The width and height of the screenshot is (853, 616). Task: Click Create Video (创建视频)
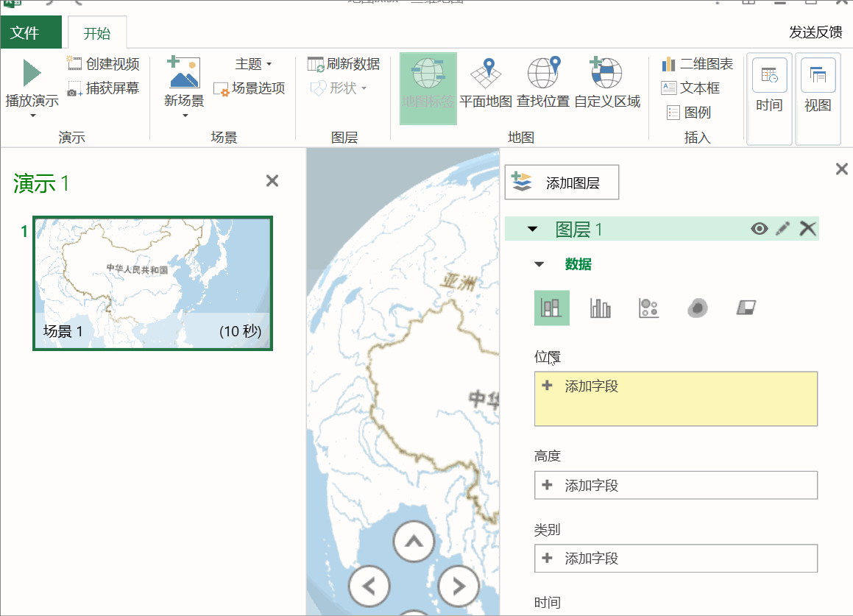tap(103, 64)
